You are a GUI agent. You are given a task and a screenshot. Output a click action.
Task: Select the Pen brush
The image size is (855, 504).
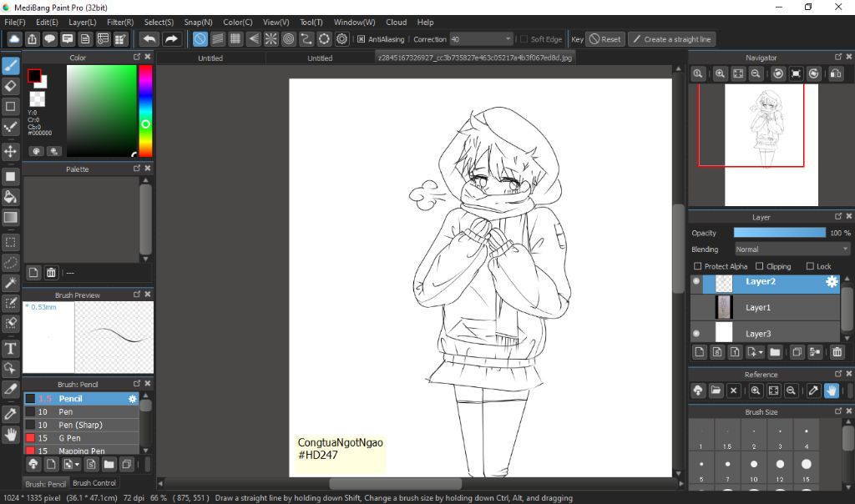(x=81, y=412)
